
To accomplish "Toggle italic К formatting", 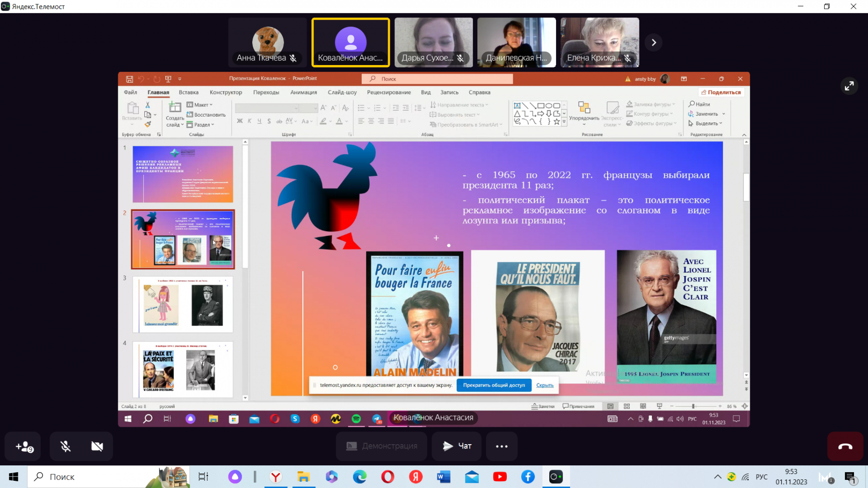I will point(249,121).
